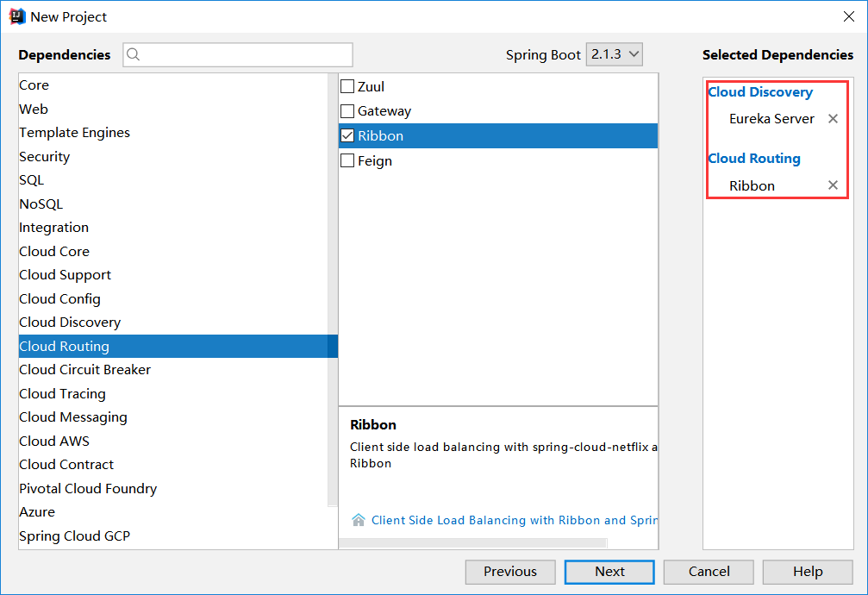868x595 pixels.
Task: Click the Gateway label text
Action: pyautogui.click(x=384, y=111)
